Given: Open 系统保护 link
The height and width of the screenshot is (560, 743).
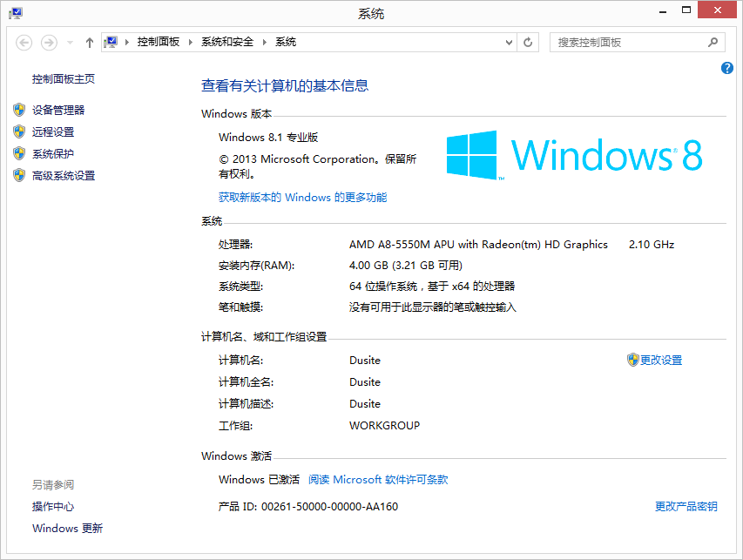Looking at the screenshot, I should (53, 153).
